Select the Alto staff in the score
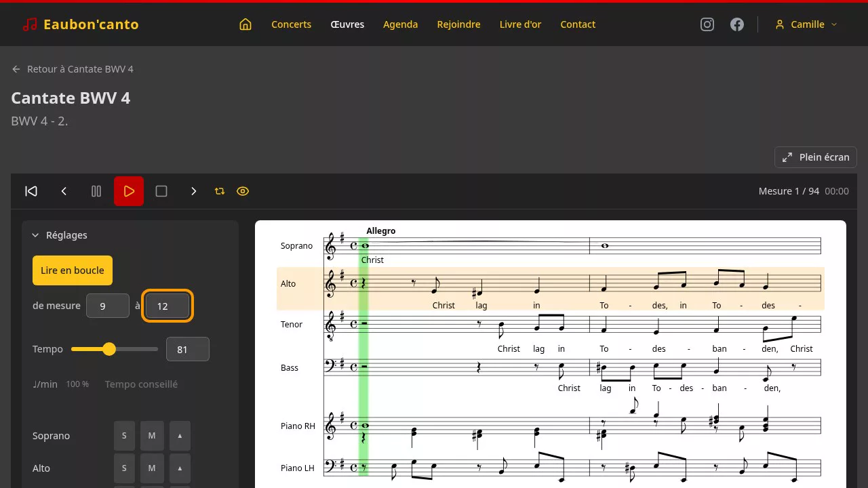The width and height of the screenshot is (868, 488). pos(551,289)
